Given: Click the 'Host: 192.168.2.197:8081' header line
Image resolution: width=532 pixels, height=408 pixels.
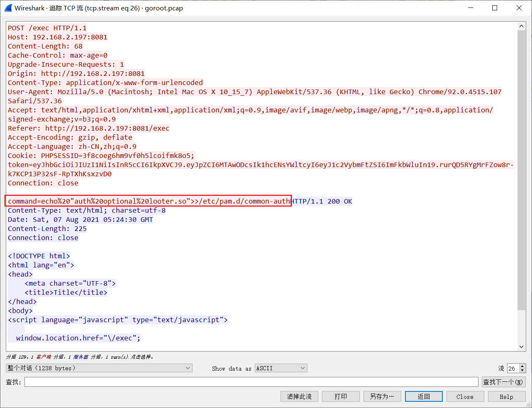Looking at the screenshot, I should click(x=58, y=37).
